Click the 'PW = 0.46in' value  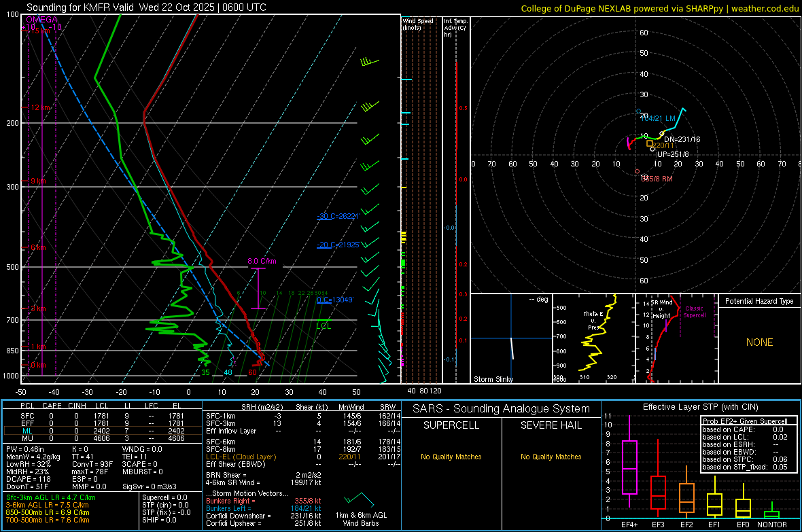point(25,449)
